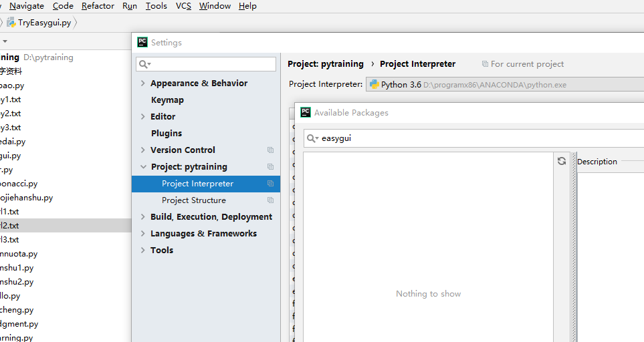Expand the Version Control section
Image resolution: width=644 pixels, height=342 pixels.
coord(143,150)
